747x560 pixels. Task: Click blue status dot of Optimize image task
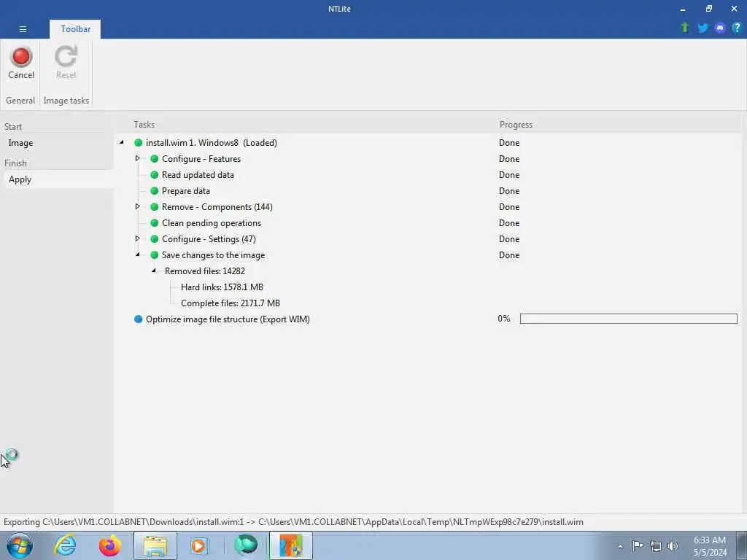click(x=138, y=319)
